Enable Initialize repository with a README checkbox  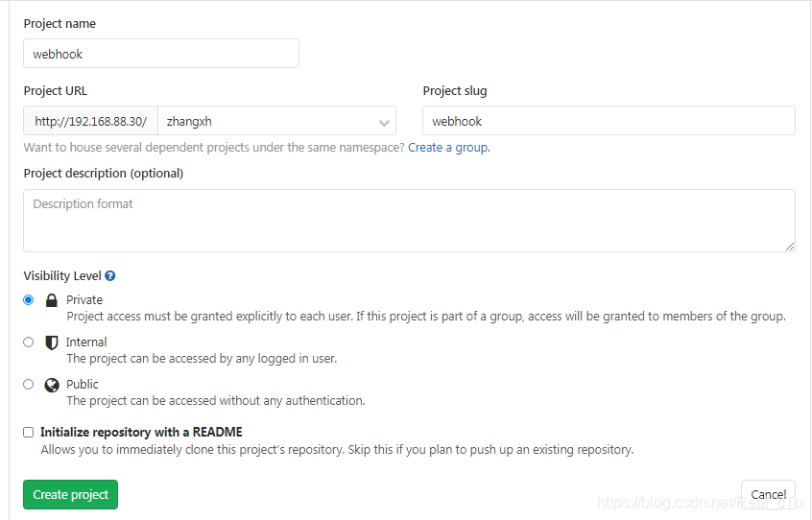click(29, 432)
